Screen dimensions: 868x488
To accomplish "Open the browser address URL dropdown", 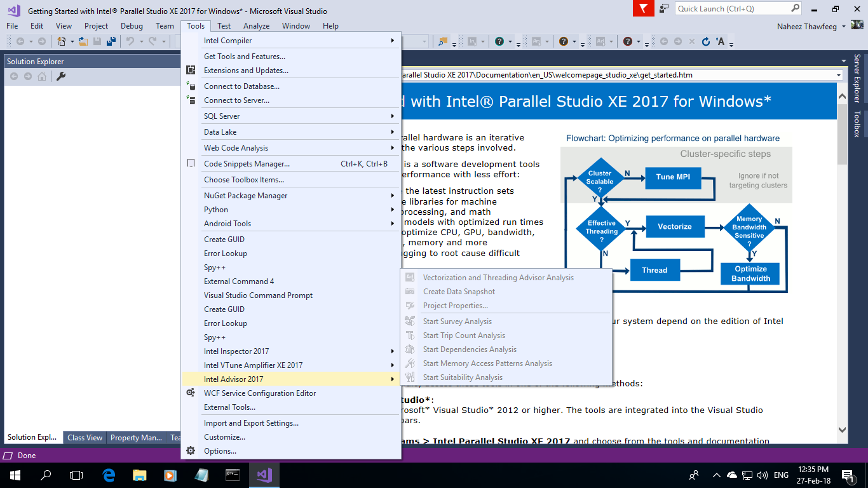I will [839, 75].
